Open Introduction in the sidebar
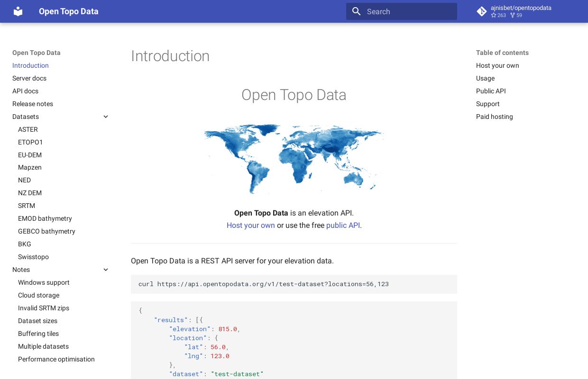Screen dimensions: 588x379 coord(30,65)
